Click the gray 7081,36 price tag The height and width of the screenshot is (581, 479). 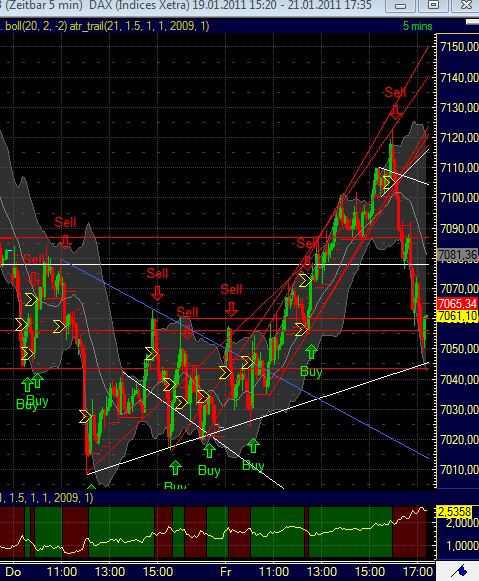[458, 255]
